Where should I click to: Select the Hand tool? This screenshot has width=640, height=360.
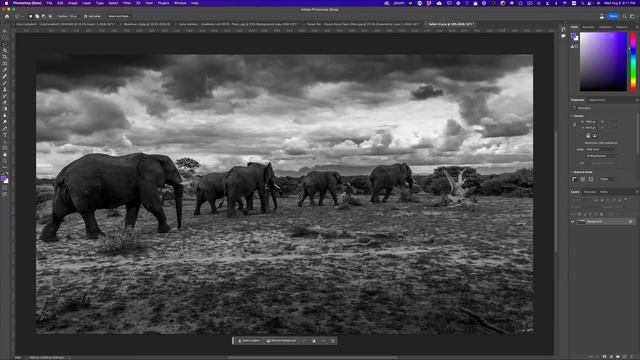5,154
